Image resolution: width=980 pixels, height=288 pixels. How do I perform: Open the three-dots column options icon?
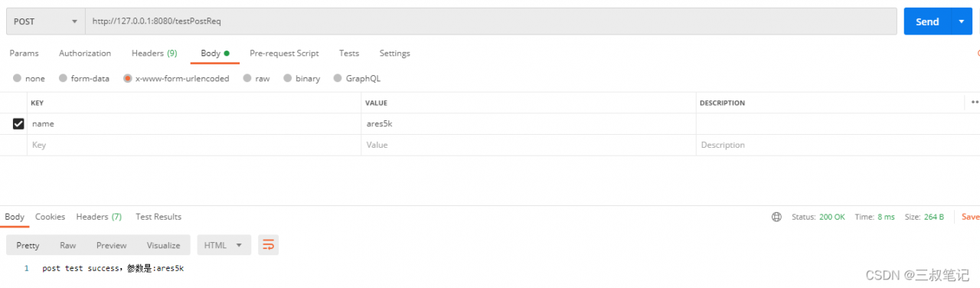pos(975,102)
